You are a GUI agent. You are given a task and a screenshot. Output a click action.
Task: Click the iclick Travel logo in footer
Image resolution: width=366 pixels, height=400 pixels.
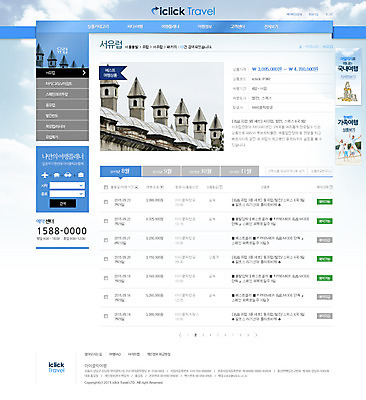click(x=56, y=367)
